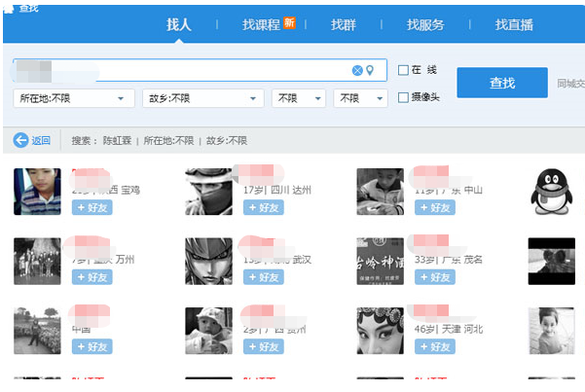Open the masked warrior avatar from 四川 达州
Image resolution: width=585 pixels, height=392 pixels.
click(208, 192)
